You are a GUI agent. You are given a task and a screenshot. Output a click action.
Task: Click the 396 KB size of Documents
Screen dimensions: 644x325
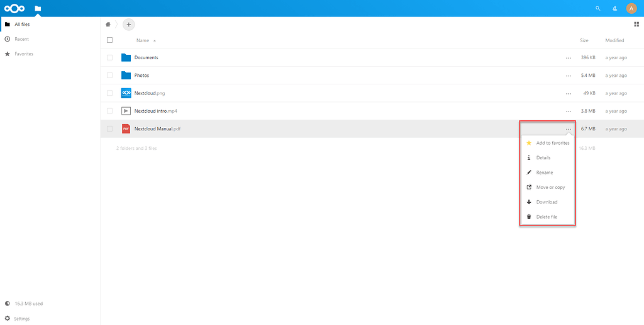click(x=588, y=57)
